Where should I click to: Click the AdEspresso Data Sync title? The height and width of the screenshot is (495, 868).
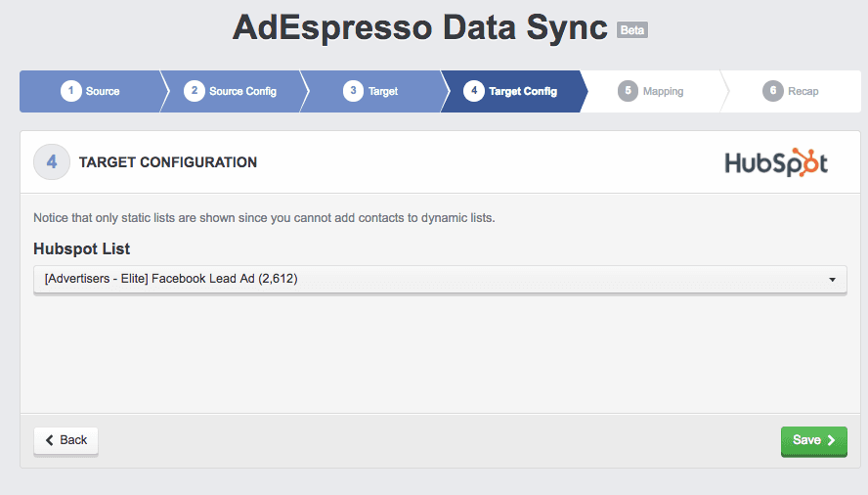(420, 28)
